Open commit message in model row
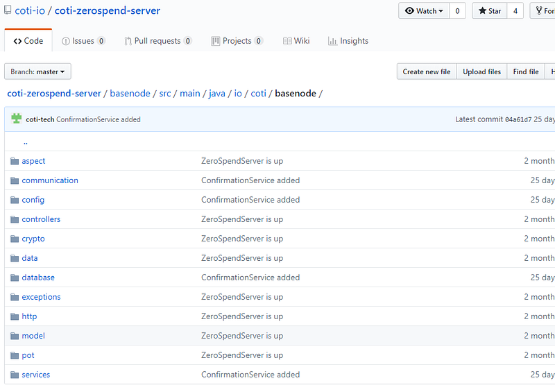This screenshot has height=392, width=555. coord(242,336)
